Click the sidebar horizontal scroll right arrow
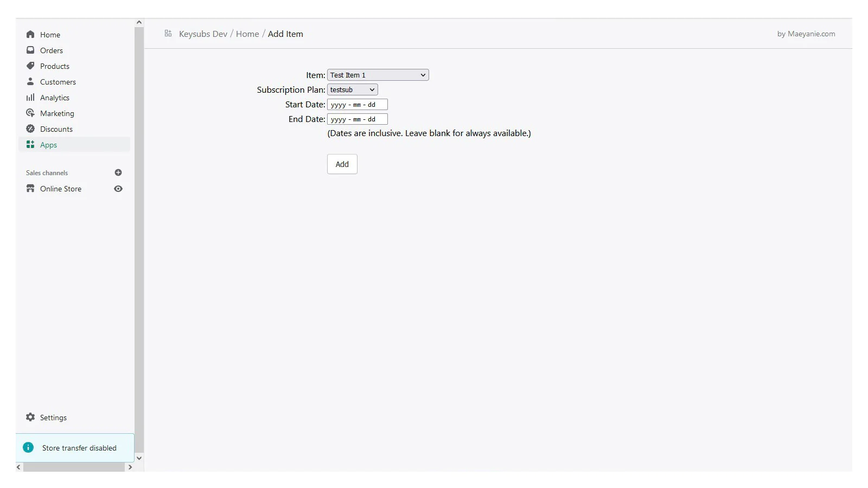The image size is (868, 488). tap(130, 467)
